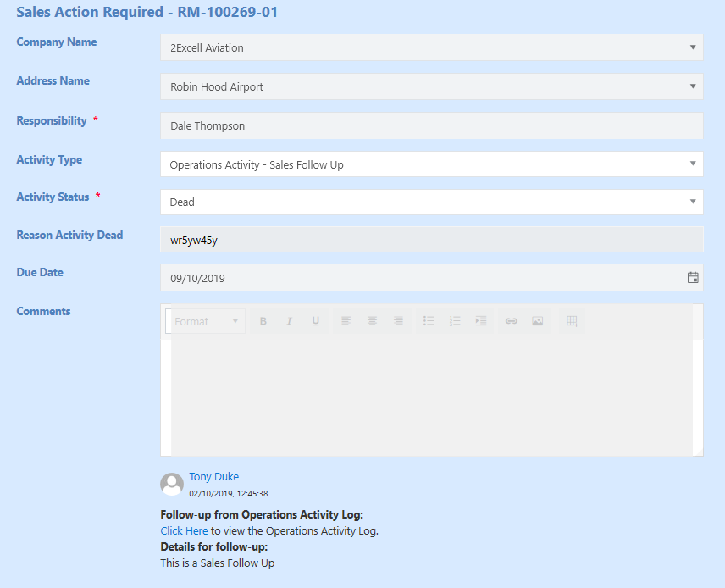
Task: Click the Activity Type label
Action: [49, 159]
